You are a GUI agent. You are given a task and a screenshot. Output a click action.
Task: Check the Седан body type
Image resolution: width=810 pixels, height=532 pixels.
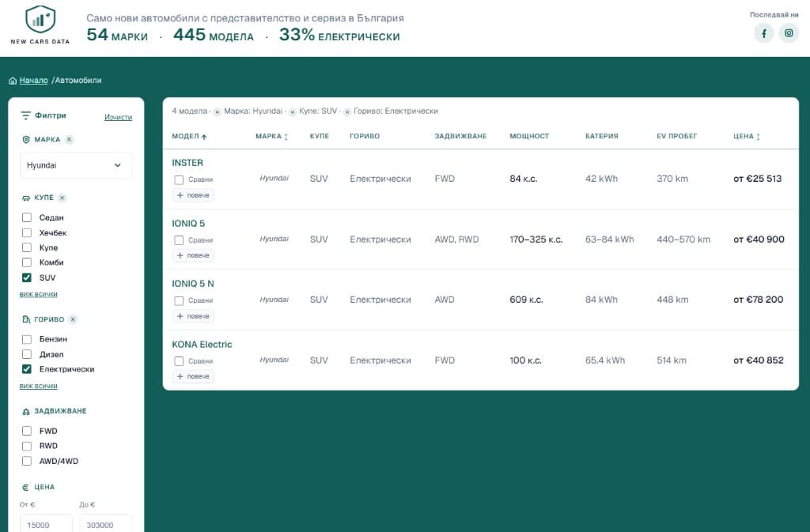coord(27,217)
